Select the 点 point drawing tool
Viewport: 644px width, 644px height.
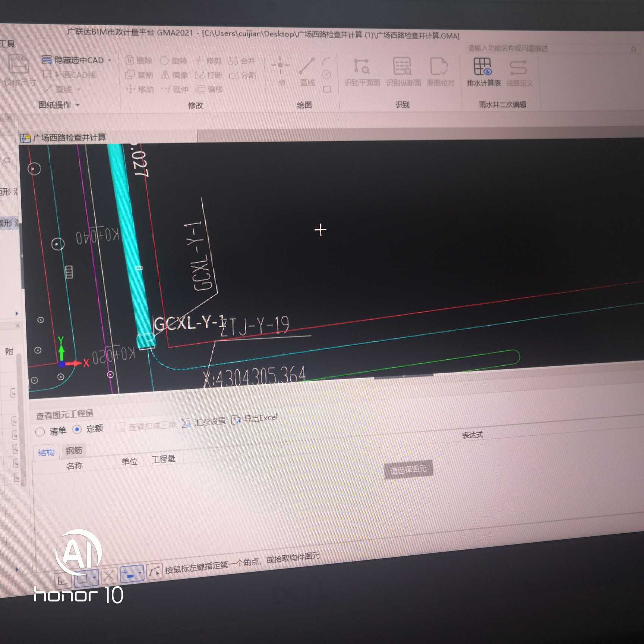pos(281,71)
